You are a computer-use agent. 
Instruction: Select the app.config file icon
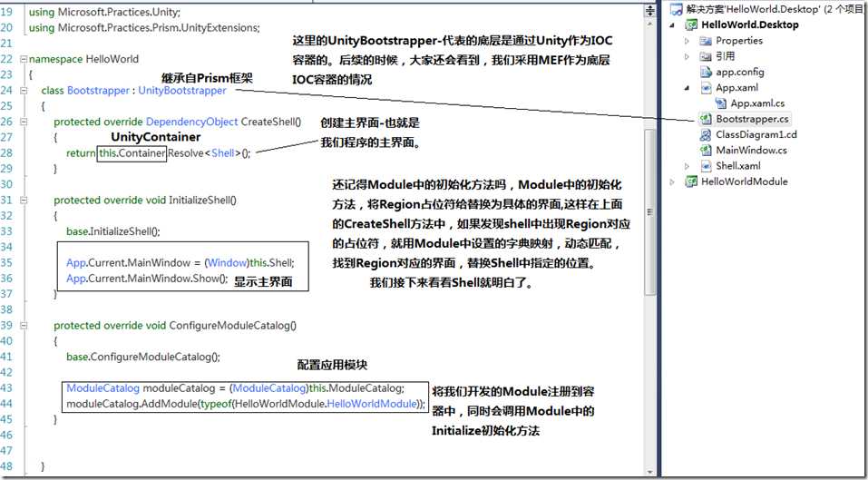706,72
